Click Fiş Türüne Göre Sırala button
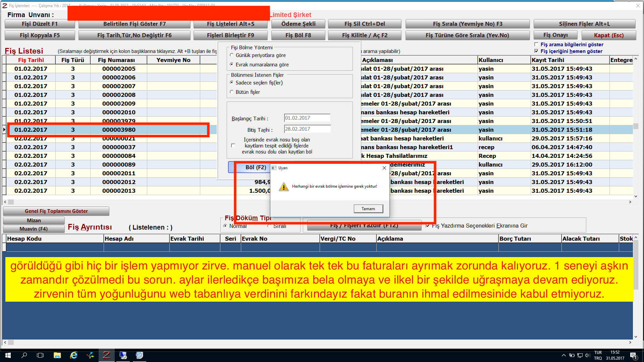Screen dimensions: 644x362 coord(468,35)
